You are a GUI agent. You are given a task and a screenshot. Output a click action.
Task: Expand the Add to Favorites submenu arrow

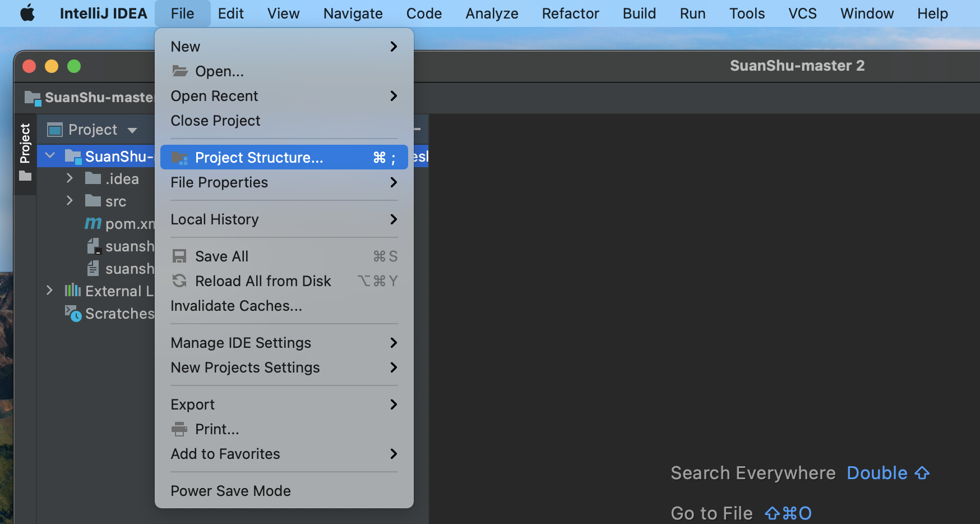(394, 454)
